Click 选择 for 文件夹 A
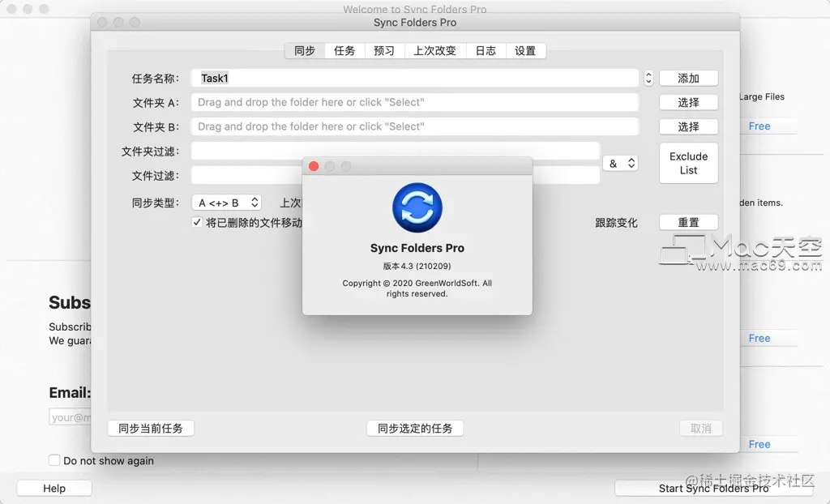Image resolution: width=830 pixels, height=504 pixels. [x=689, y=102]
